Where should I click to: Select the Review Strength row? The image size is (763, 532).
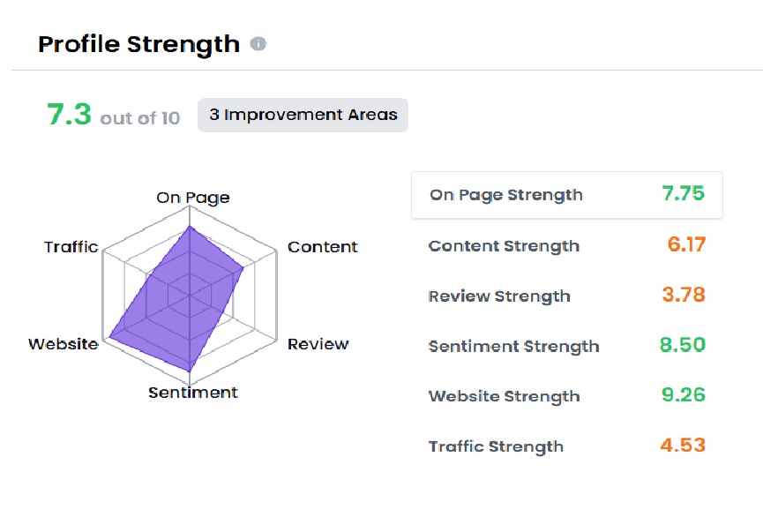tap(566, 296)
